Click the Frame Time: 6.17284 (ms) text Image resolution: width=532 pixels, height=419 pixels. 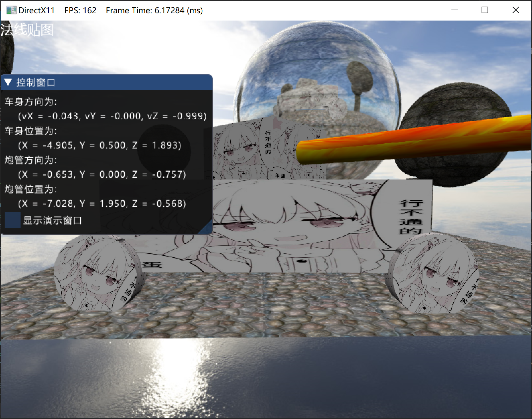[154, 10]
